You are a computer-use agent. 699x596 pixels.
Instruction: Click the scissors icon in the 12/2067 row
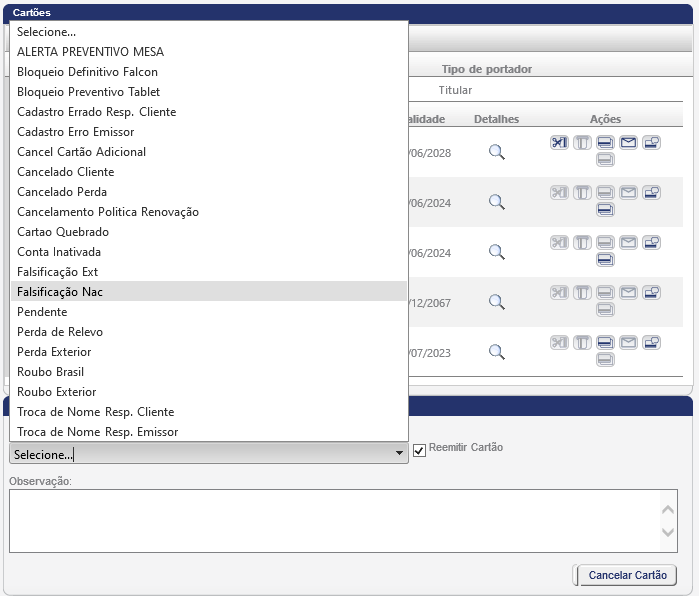559,292
